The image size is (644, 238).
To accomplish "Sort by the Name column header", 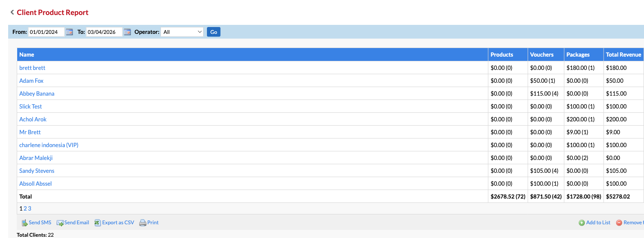I will point(27,54).
